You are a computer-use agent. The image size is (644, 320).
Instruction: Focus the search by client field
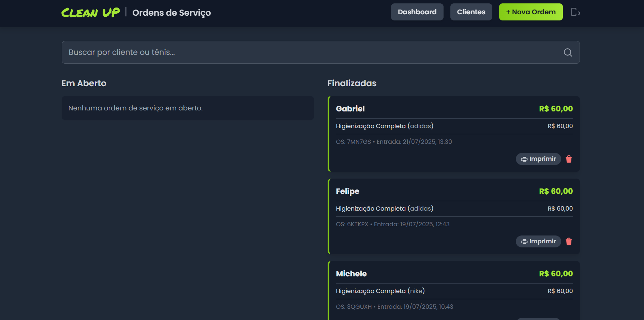[320, 52]
